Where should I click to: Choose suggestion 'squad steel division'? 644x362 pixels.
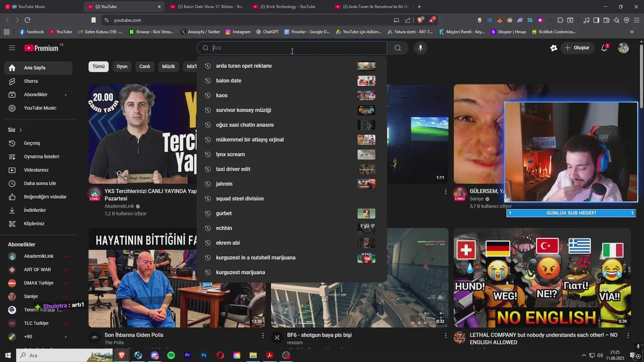[291, 199]
